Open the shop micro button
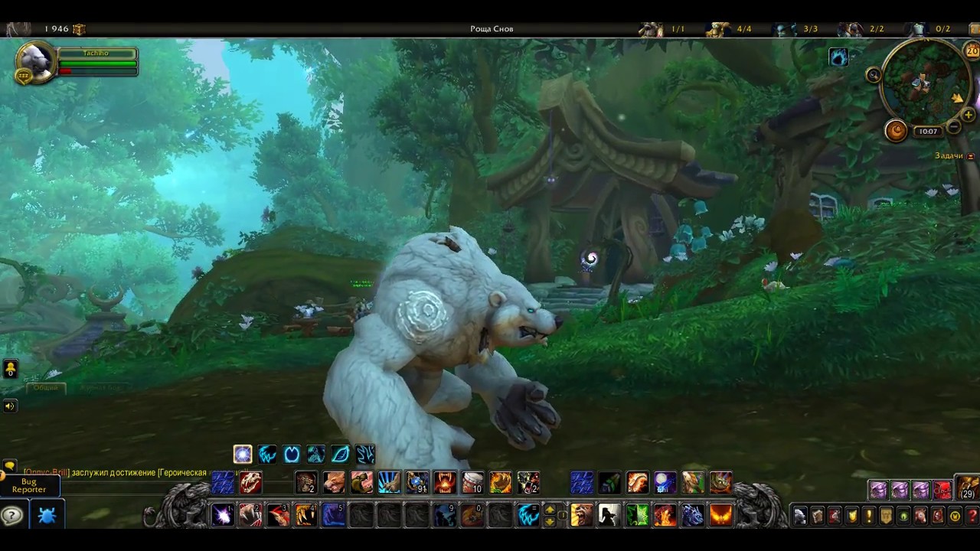Screen dimensions: 980x551 (x=955, y=516)
